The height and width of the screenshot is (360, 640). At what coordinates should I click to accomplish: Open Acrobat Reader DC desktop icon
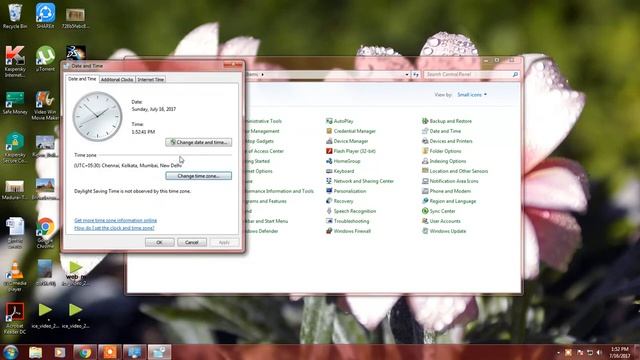point(15,318)
